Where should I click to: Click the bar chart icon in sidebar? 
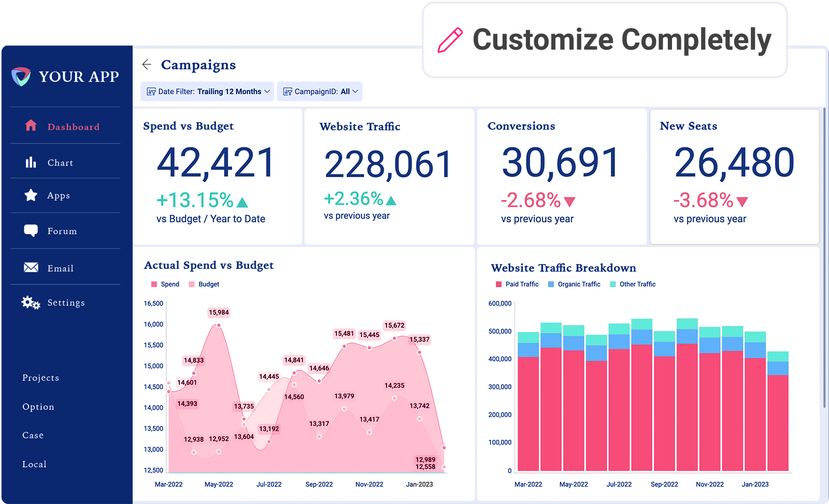pos(31,163)
